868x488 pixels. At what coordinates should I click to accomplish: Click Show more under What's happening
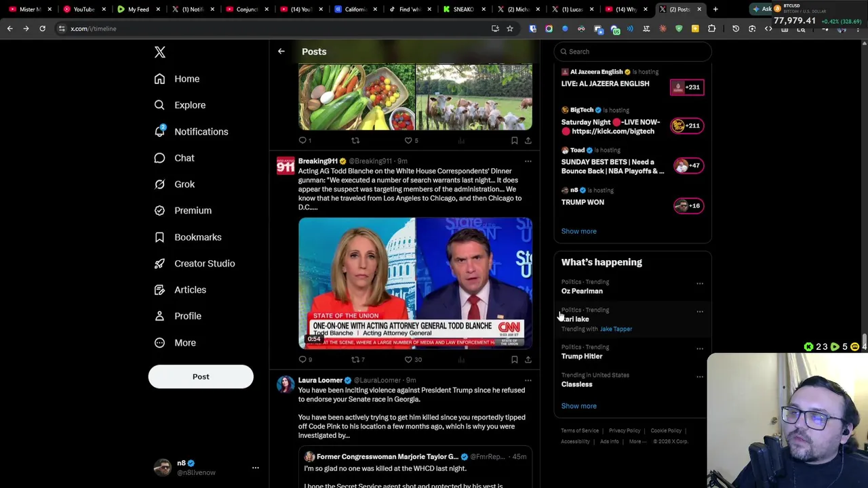click(578, 406)
